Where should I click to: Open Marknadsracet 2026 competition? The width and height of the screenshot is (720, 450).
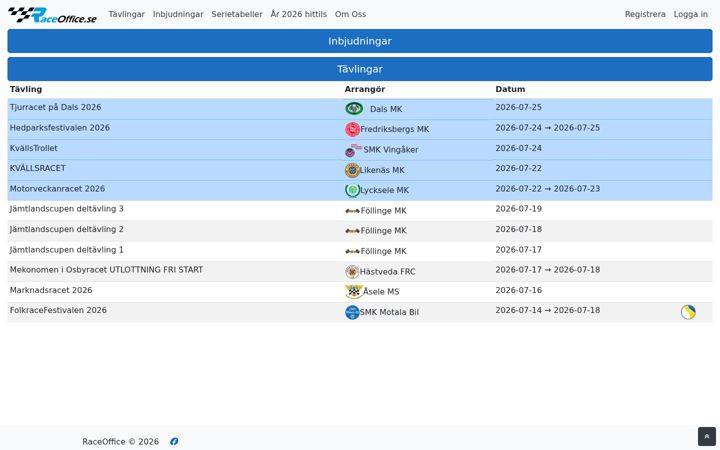[x=51, y=290]
